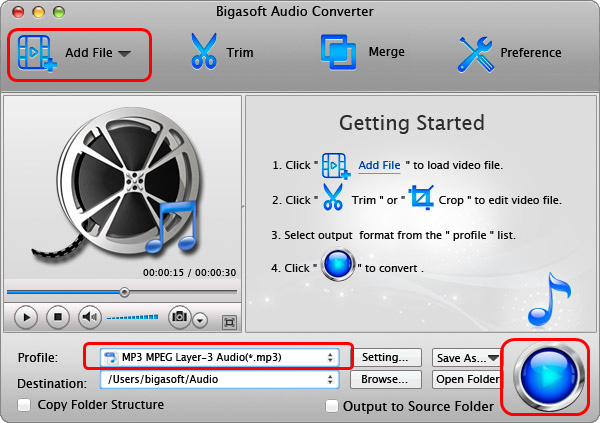Click the Setting... button
600x423 pixels.
pos(386,357)
